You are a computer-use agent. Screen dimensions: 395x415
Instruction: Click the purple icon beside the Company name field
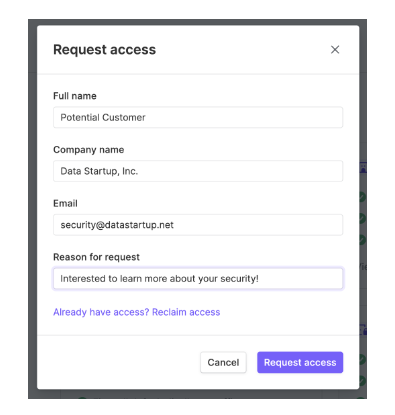363,168
